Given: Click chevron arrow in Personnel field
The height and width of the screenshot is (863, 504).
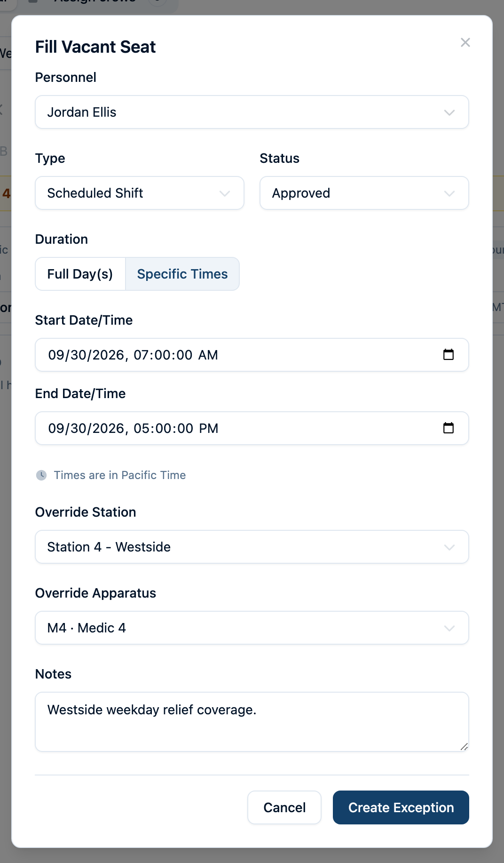Looking at the screenshot, I should point(449,112).
